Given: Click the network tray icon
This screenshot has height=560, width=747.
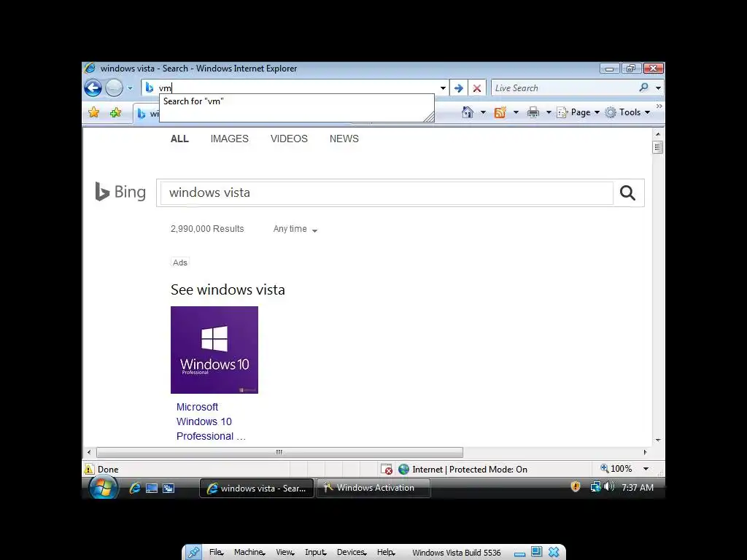Looking at the screenshot, I should tap(595, 486).
